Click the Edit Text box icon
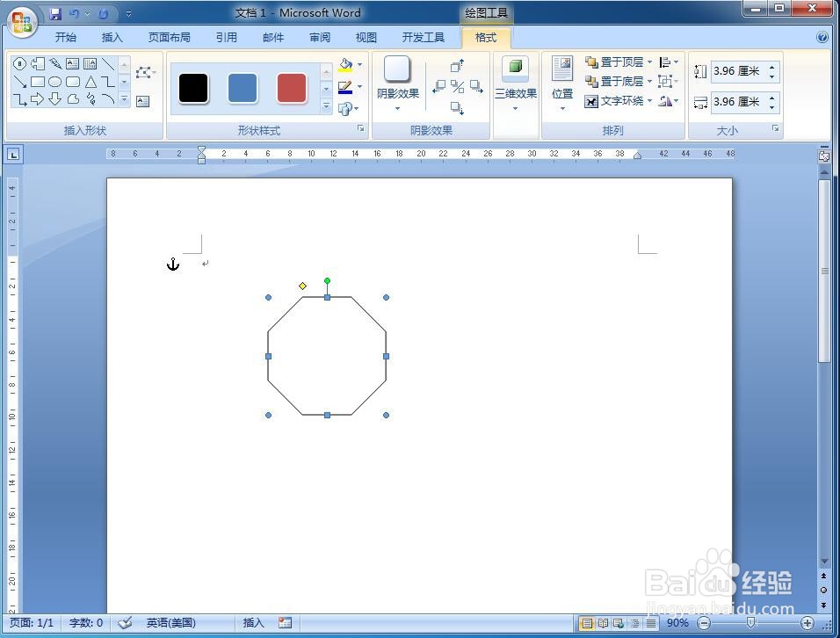 click(142, 101)
